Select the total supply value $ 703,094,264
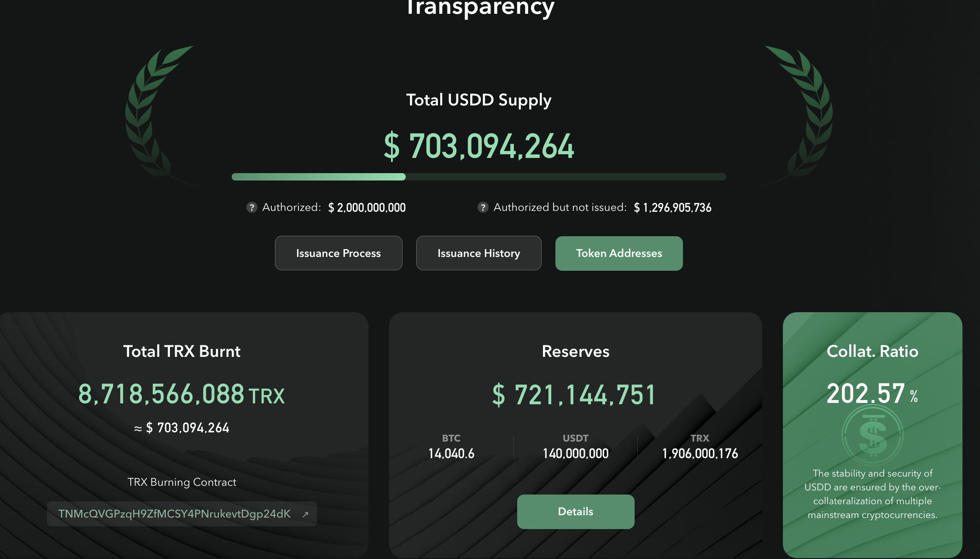 [x=479, y=146]
